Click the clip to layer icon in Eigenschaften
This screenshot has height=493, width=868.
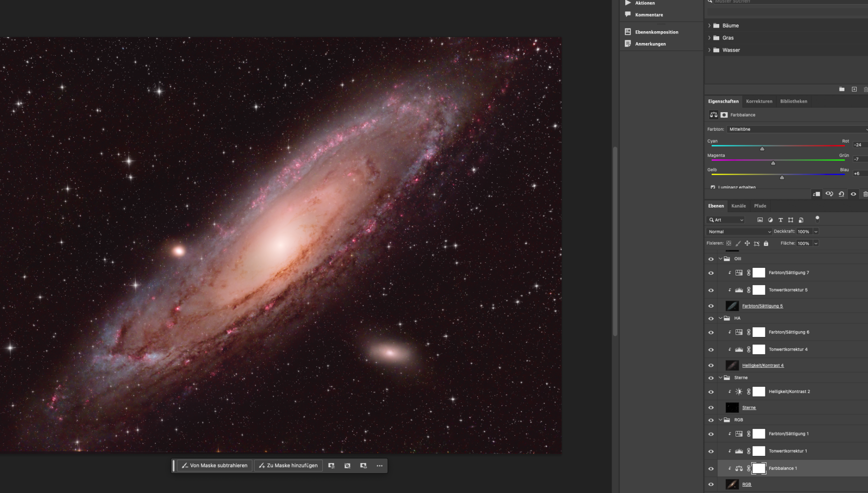coord(816,194)
